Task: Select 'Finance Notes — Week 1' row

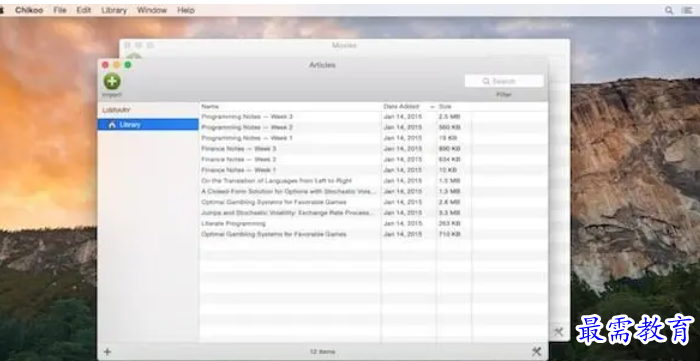Action: (373, 170)
